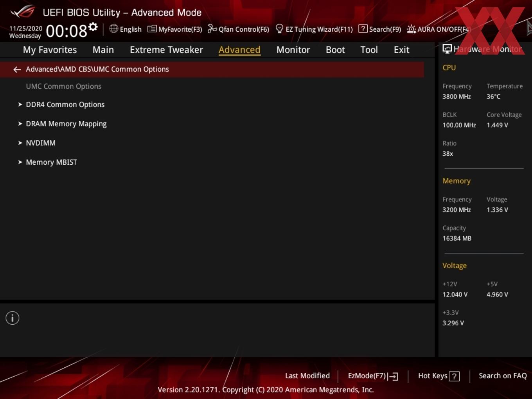532x399 pixels.
Task: Toggle AURA ON/OFF
Action: (x=438, y=29)
